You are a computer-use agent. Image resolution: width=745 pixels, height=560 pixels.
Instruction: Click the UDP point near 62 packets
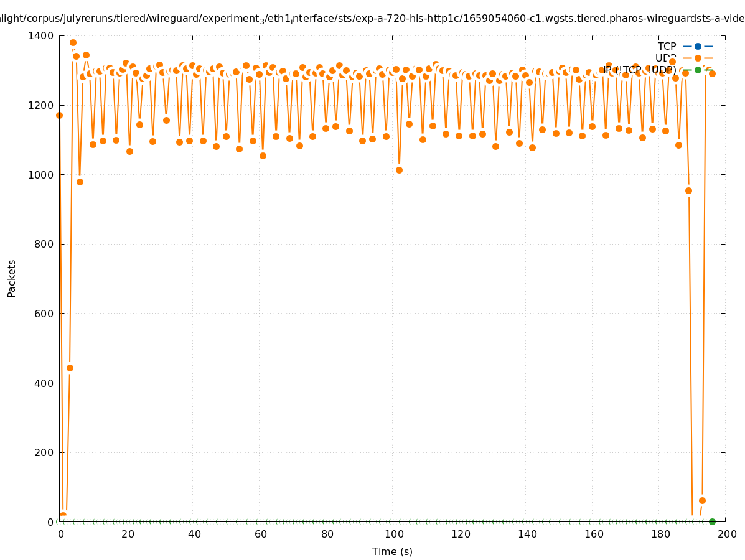pos(702,500)
